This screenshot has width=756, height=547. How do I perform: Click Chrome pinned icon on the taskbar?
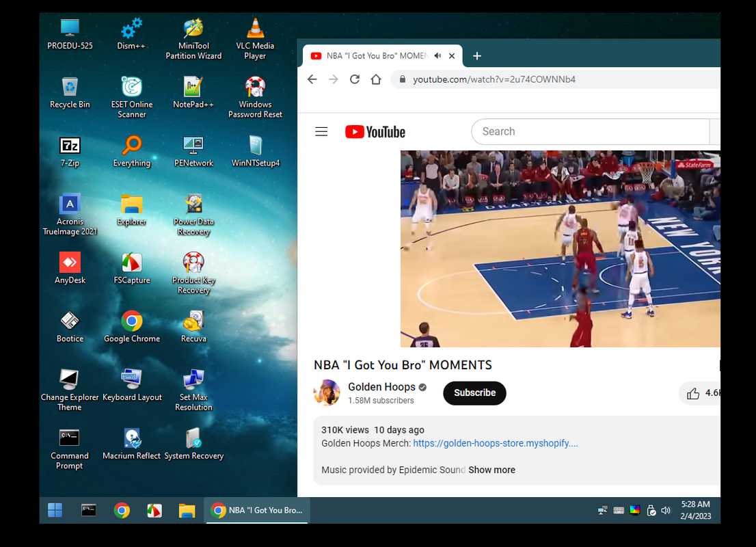point(122,510)
